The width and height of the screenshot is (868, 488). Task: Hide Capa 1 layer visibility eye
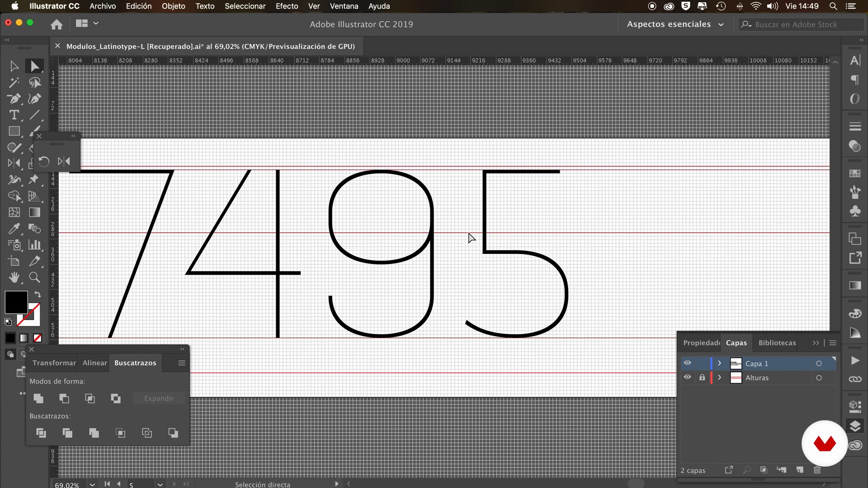click(687, 363)
